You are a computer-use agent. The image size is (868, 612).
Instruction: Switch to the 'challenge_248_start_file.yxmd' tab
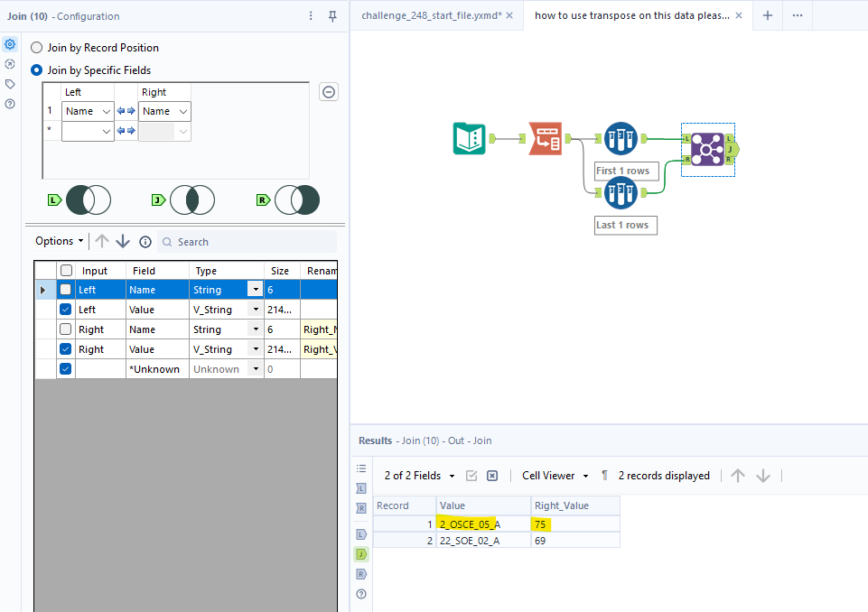tap(431, 15)
